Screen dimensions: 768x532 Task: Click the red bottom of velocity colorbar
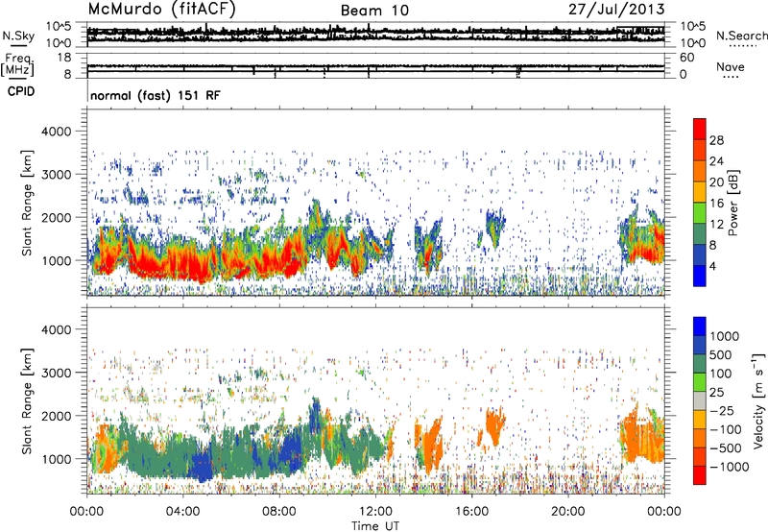(700, 475)
